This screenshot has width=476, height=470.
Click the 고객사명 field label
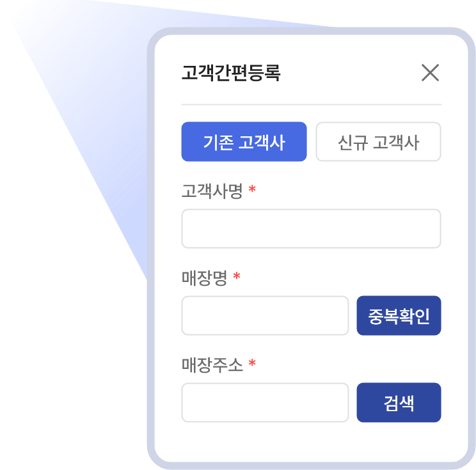tap(212, 191)
